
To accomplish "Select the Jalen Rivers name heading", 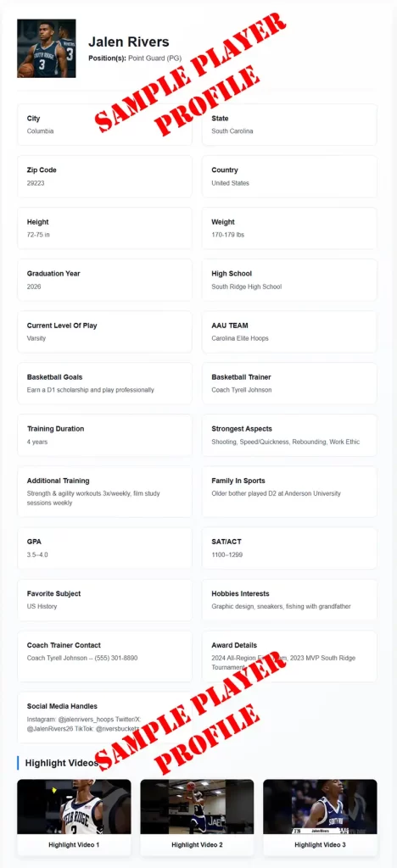I will coord(128,42).
